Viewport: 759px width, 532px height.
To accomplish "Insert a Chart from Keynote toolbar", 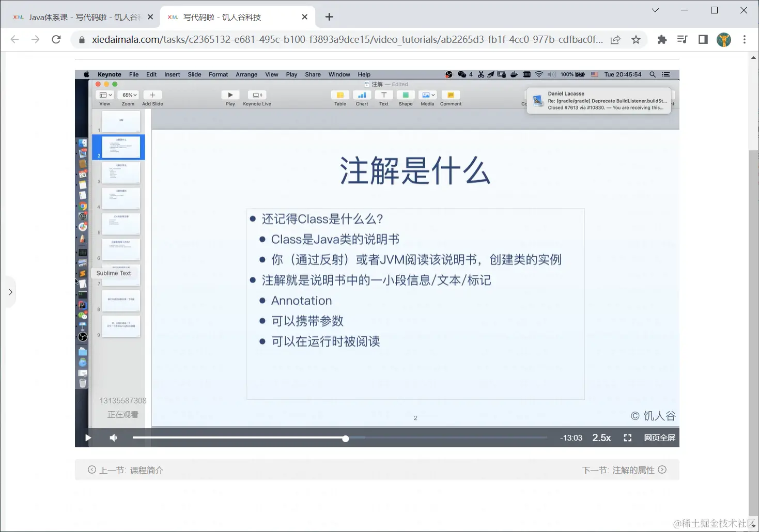I will [x=362, y=95].
